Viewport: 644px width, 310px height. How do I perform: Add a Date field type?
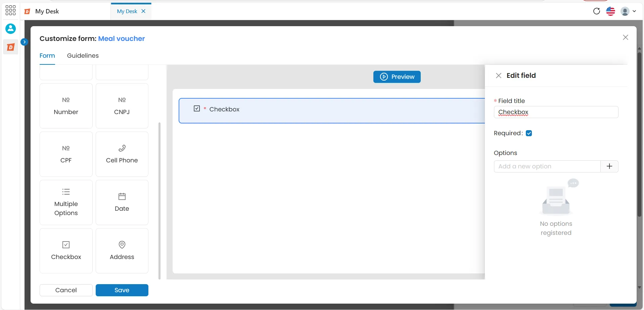tap(122, 202)
